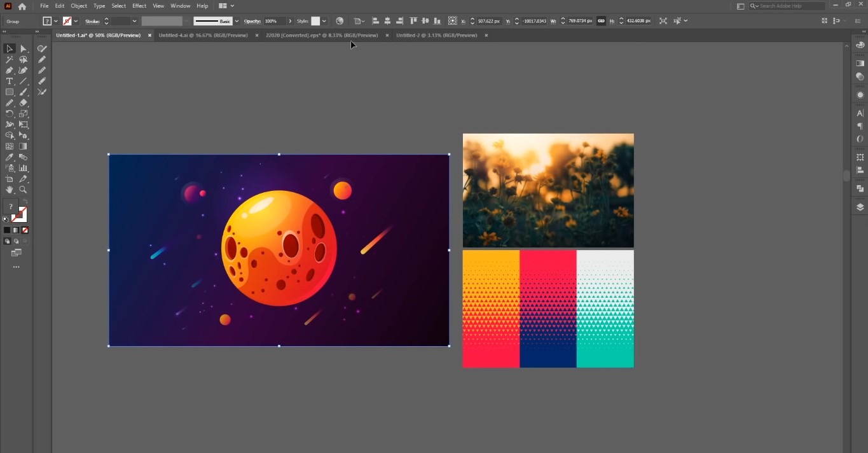Open the Opacity dropdown
The image size is (868, 453).
(x=289, y=21)
